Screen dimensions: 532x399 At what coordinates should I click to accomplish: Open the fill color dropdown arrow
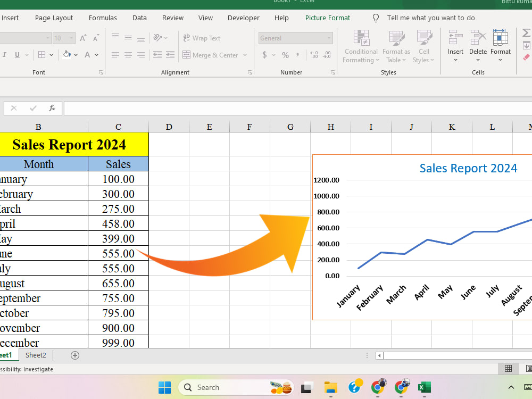(76, 55)
